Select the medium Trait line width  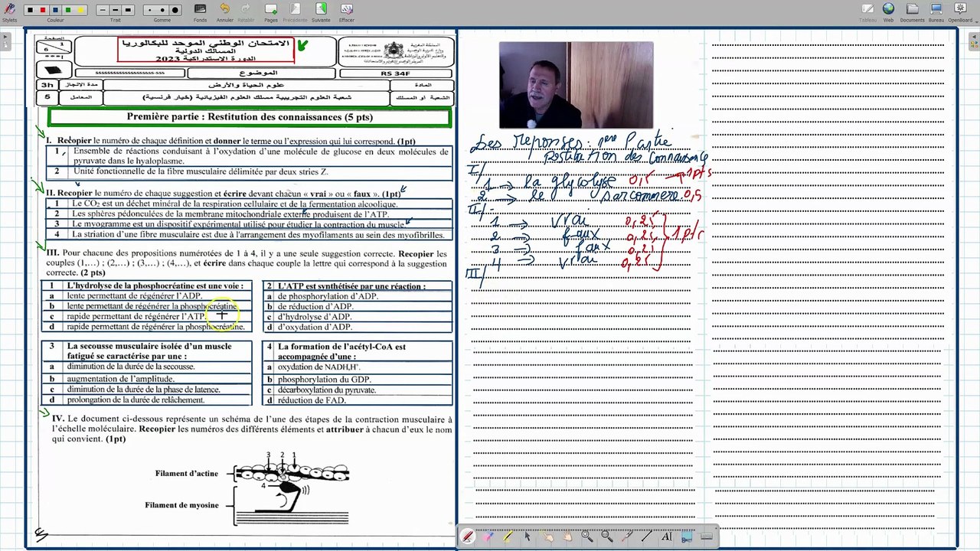click(x=115, y=10)
